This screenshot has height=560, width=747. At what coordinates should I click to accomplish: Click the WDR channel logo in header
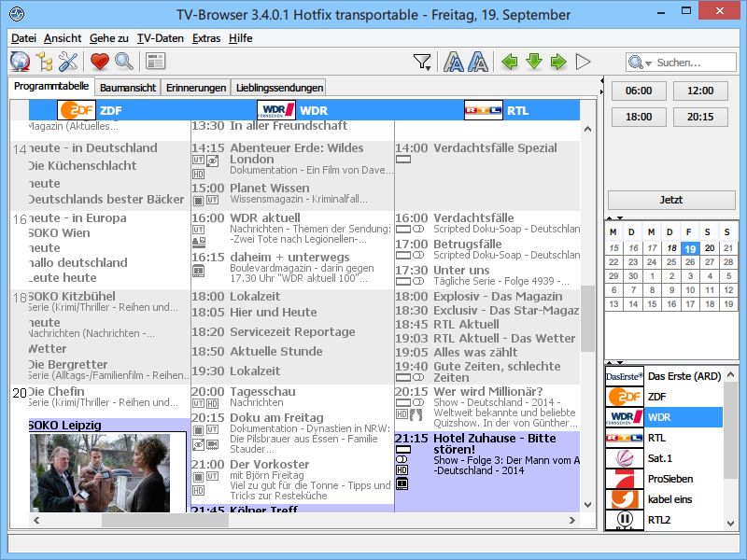click(276, 110)
